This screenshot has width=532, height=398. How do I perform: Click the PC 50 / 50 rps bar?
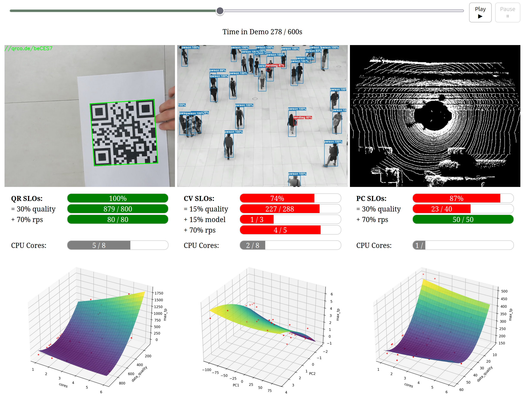pyautogui.click(x=463, y=219)
